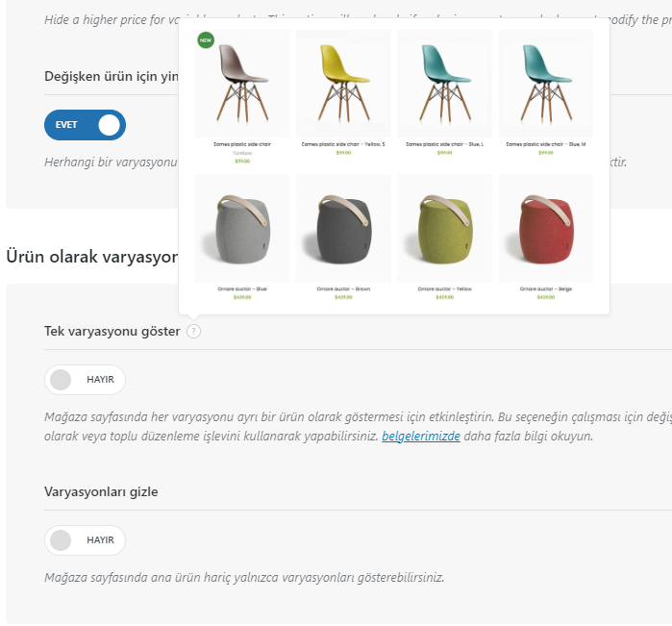The width and height of the screenshot is (672, 626).
Task: Click the olive green ottoman thumbnail
Action: click(445, 228)
